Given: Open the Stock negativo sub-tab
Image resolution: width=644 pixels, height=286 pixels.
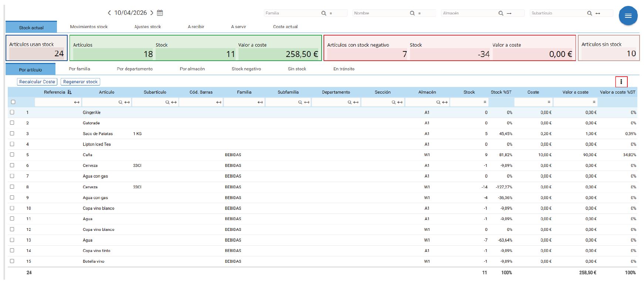Looking at the screenshot, I should coord(246,69).
